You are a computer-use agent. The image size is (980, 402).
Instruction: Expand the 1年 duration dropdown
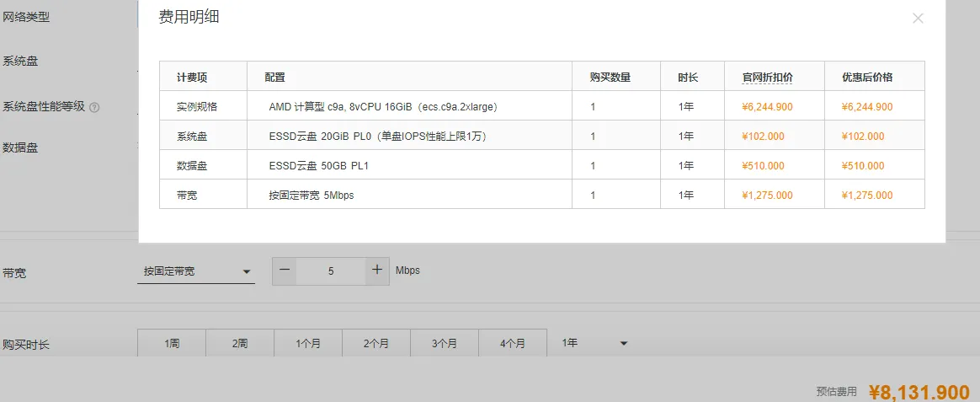click(594, 343)
